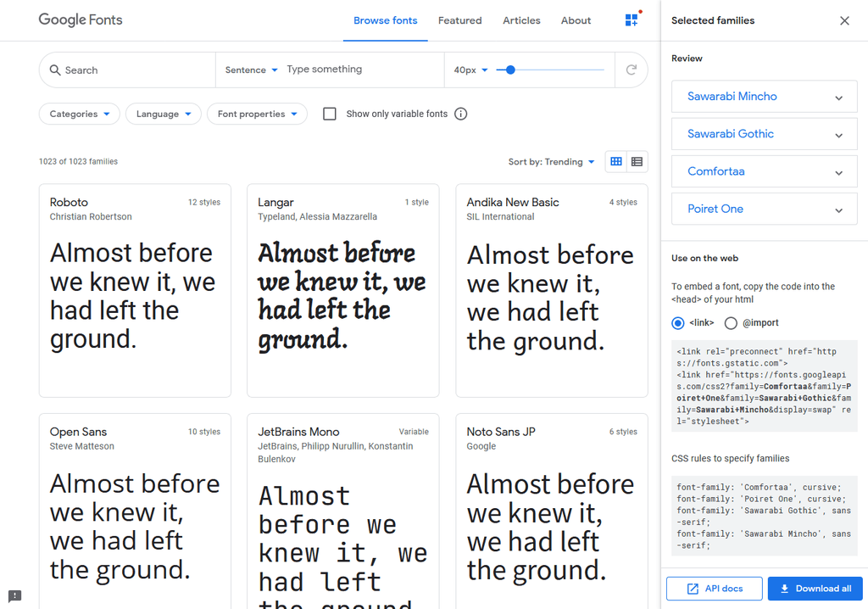This screenshot has width=868, height=609.
Task: Enable Show only variable fonts checkbox
Action: (330, 114)
